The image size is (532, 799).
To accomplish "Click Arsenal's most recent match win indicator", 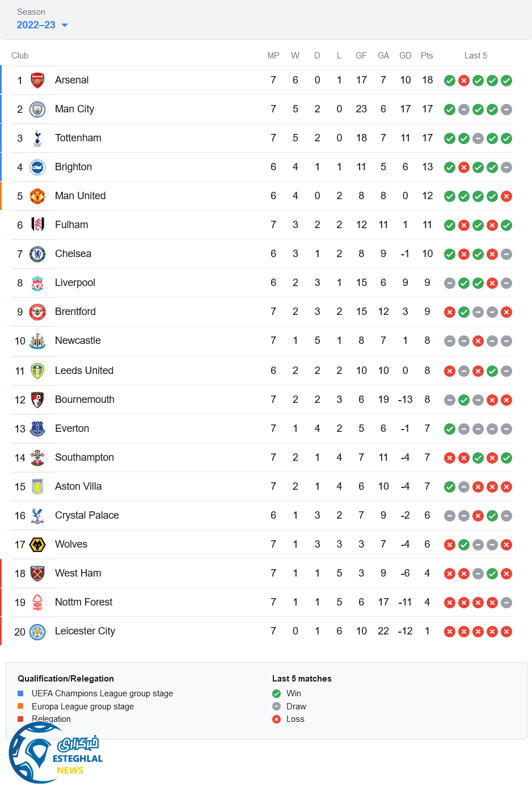I will [506, 81].
